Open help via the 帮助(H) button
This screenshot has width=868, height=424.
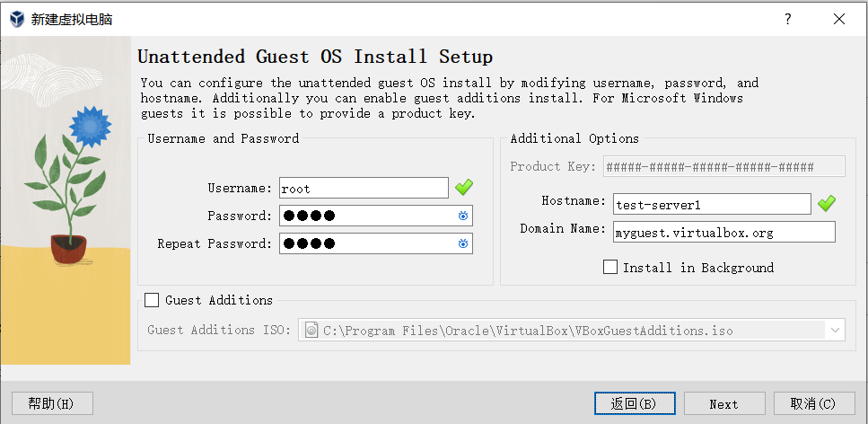coord(52,403)
